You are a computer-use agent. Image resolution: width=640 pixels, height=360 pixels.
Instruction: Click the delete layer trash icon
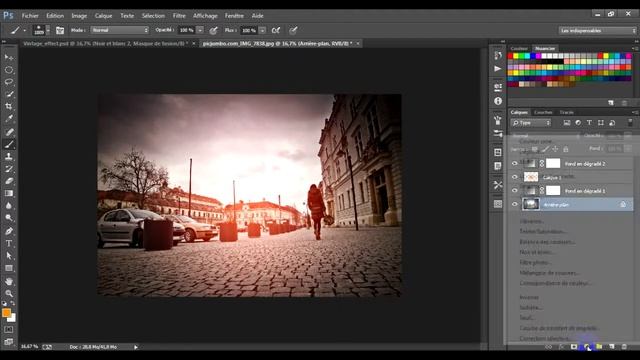[x=624, y=347]
